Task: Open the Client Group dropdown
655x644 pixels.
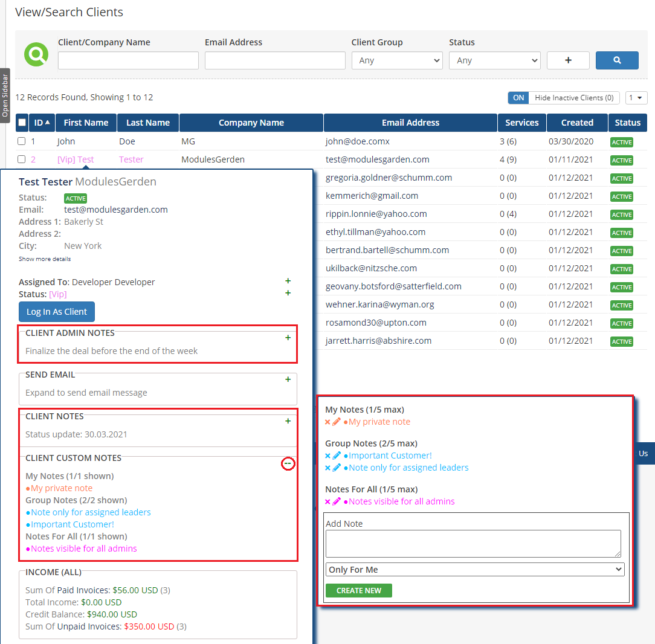Action: [397, 60]
